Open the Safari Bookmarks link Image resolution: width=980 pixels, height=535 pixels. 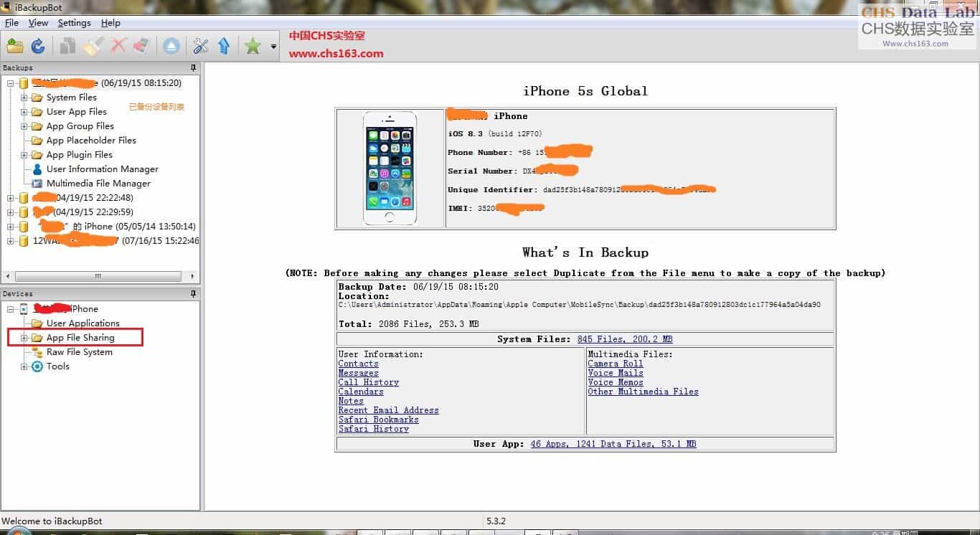[379, 420]
